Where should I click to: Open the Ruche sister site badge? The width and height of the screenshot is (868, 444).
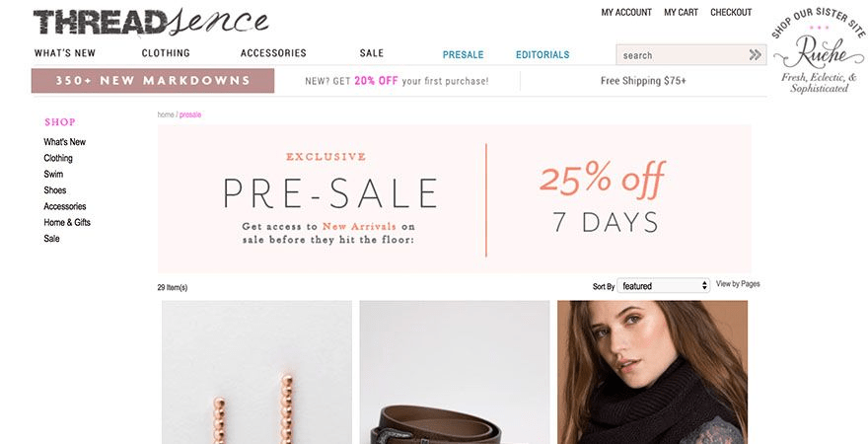coord(819,51)
